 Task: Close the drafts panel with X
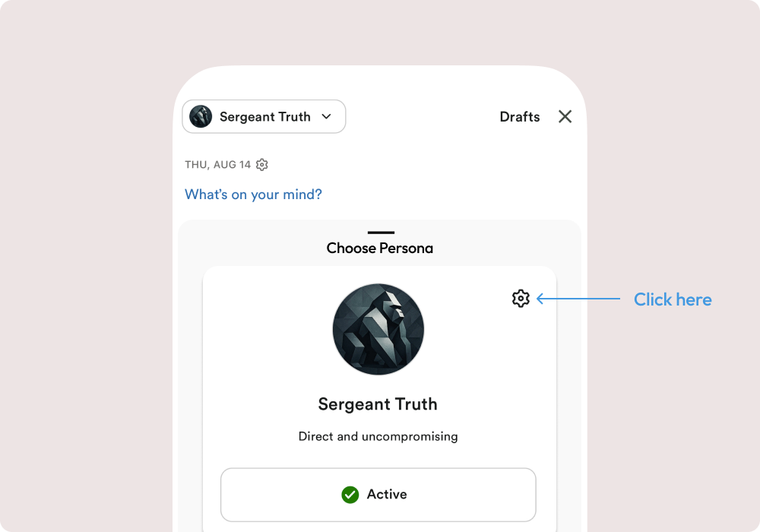(x=565, y=116)
